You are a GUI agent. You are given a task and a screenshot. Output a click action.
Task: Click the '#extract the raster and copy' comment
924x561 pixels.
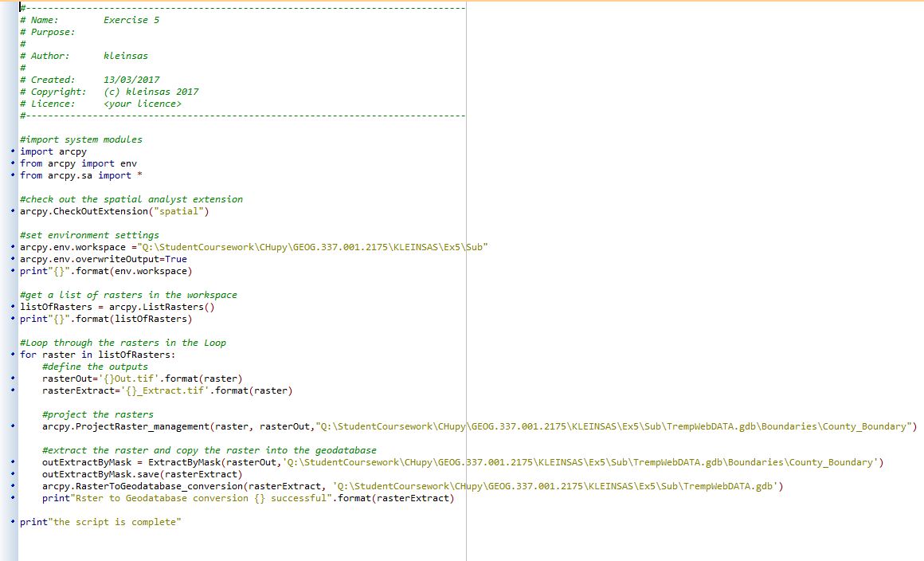click(x=209, y=450)
